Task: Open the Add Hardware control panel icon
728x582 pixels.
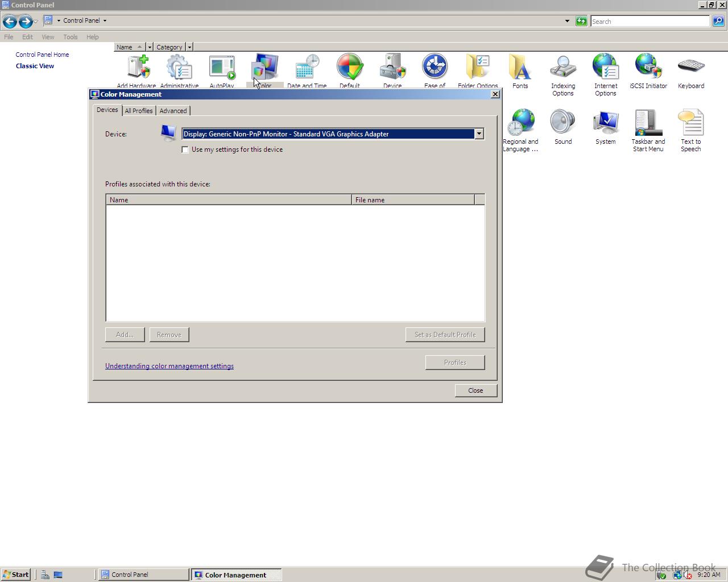Action: (136, 70)
